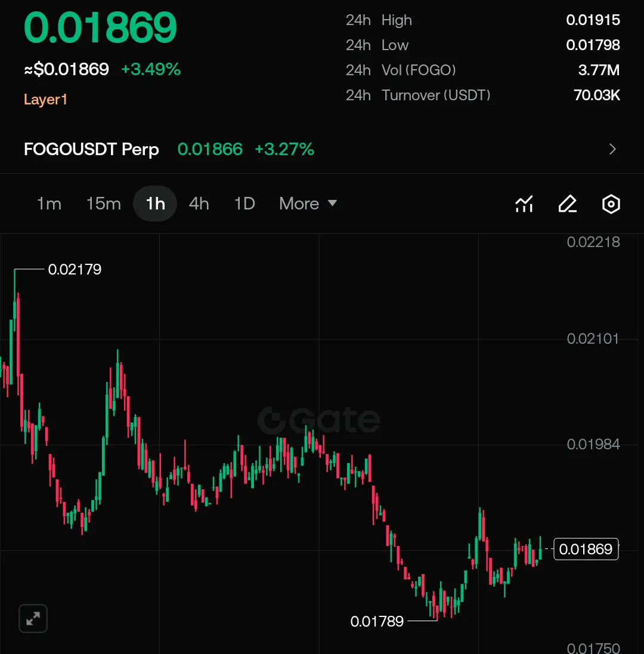Switch to 1m timeframe
644x654 pixels.
49,203
